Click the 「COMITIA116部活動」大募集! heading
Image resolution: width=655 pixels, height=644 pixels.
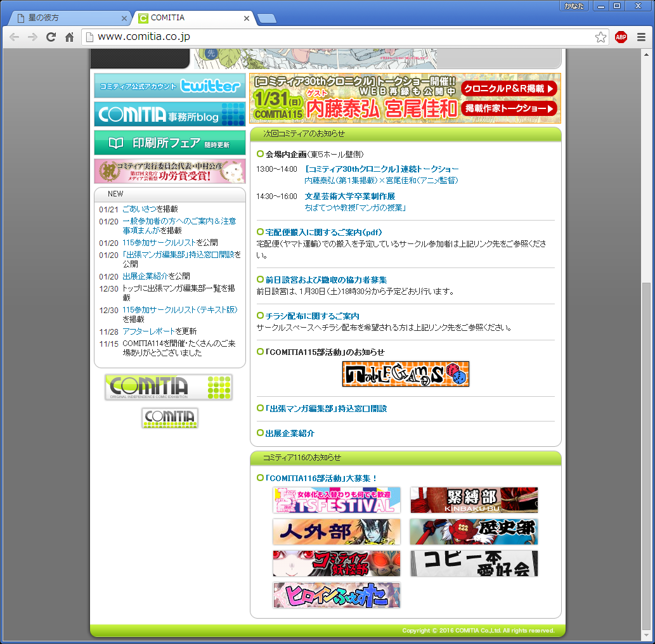point(321,478)
